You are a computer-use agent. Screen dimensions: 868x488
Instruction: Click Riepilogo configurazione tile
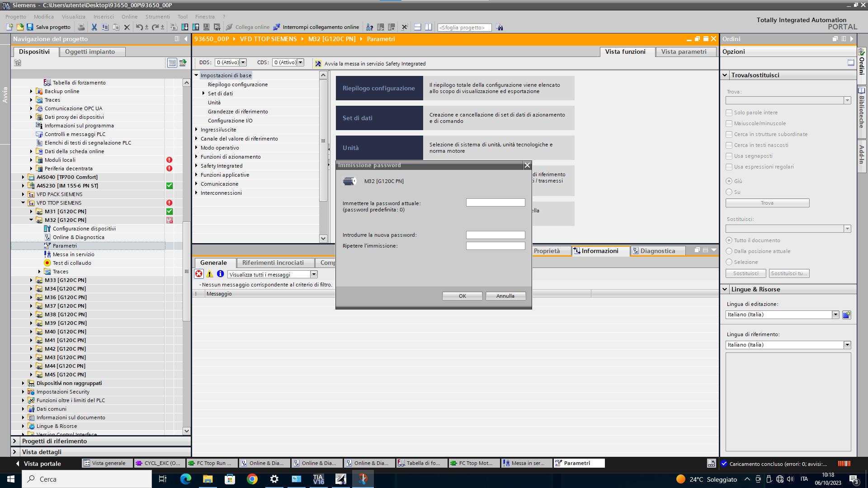coord(379,88)
